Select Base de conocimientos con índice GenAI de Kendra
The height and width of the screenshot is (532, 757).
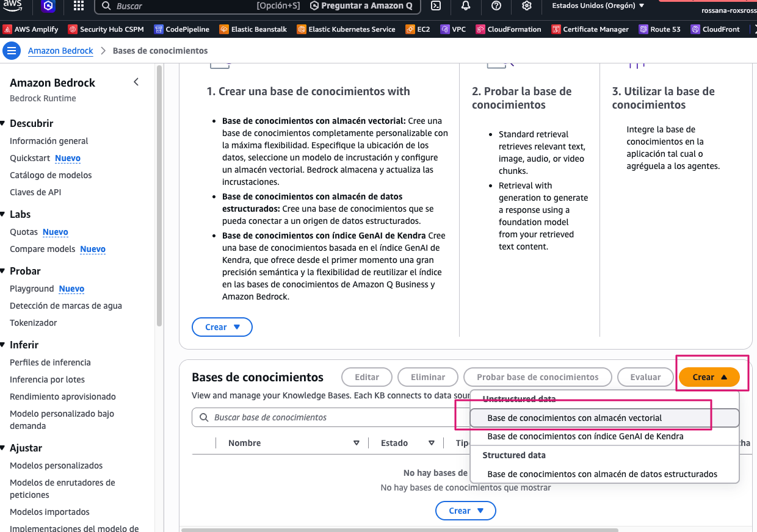click(x=604, y=436)
